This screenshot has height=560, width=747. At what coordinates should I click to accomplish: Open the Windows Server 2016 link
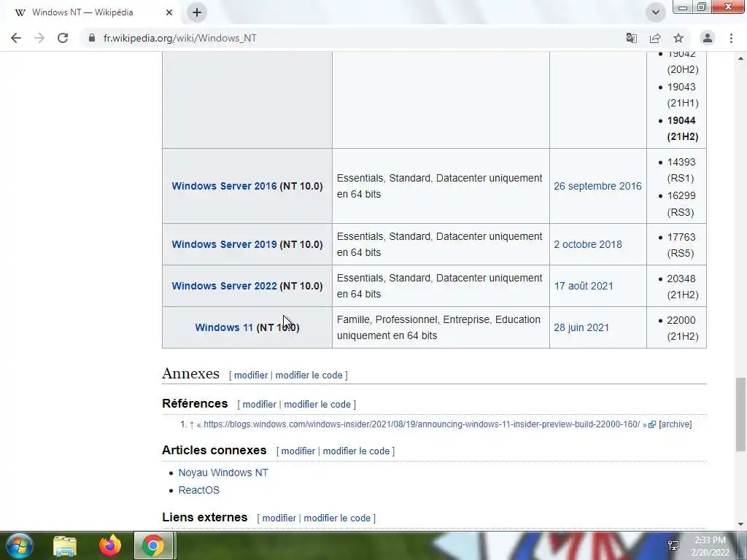(x=224, y=186)
